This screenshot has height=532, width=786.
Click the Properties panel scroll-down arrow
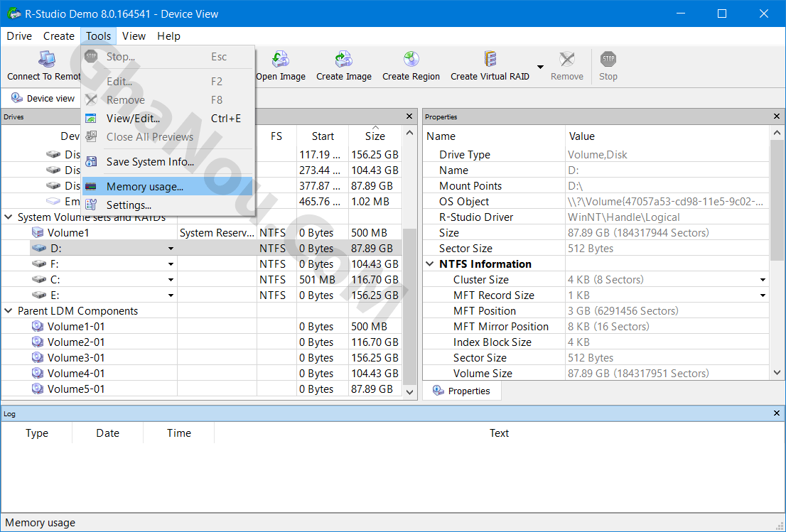(777, 373)
